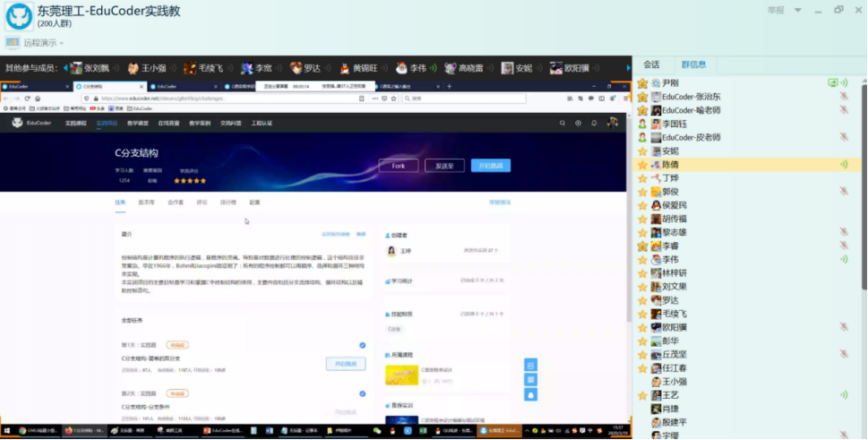Switch to the 会话 tab

(x=651, y=65)
